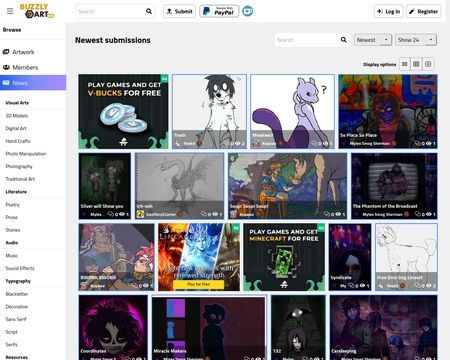Image resolution: width=450 pixels, height=360 pixels.
Task: Open the Newest sort dropdown
Action: pyautogui.click(x=373, y=40)
